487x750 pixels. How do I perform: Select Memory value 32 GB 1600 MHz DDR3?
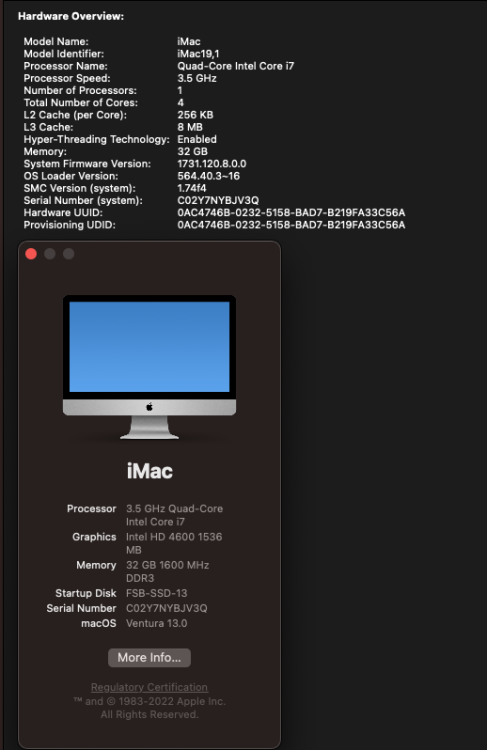[x=167, y=572]
